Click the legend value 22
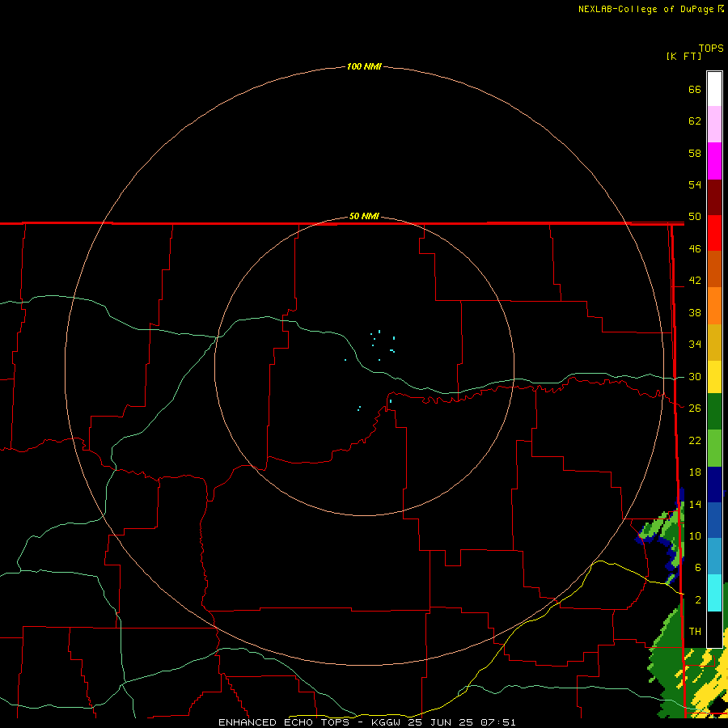Image resolution: width=728 pixels, height=728 pixels. [x=695, y=440]
